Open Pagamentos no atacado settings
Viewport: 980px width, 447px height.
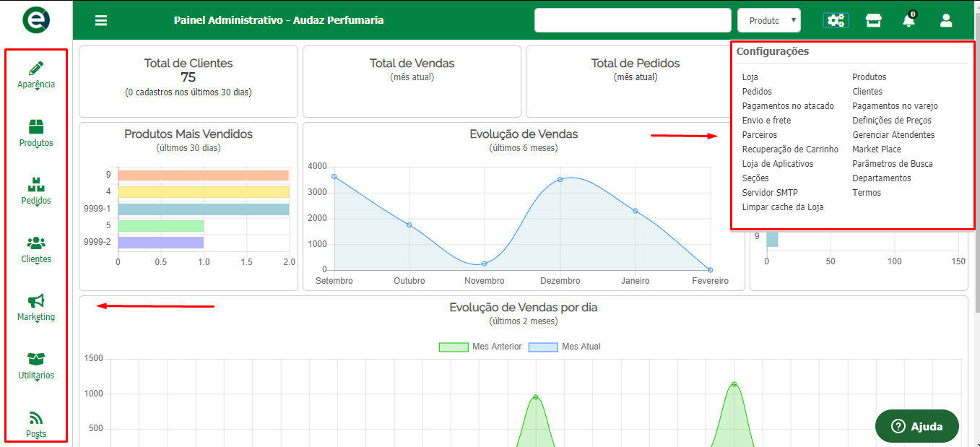pos(789,106)
